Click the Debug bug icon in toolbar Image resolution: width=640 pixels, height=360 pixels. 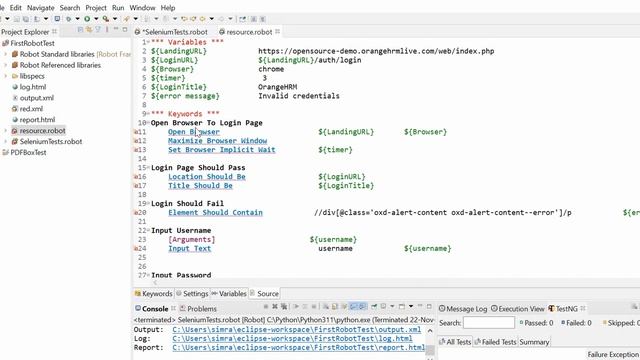click(68, 19)
